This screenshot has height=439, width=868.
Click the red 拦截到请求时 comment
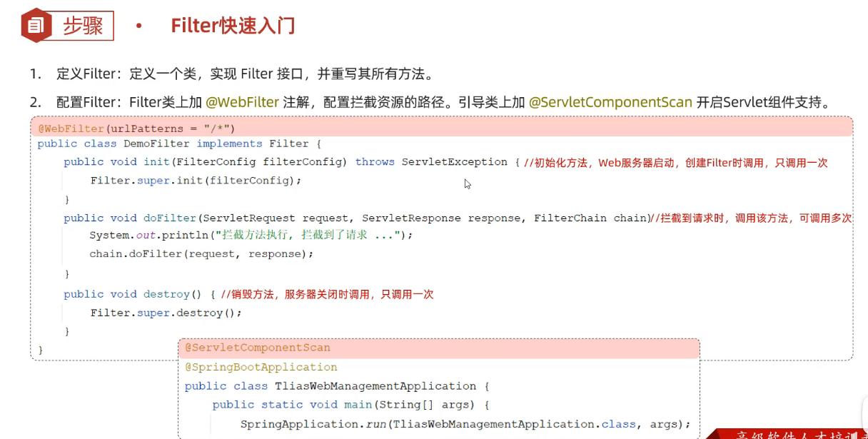coord(753,218)
